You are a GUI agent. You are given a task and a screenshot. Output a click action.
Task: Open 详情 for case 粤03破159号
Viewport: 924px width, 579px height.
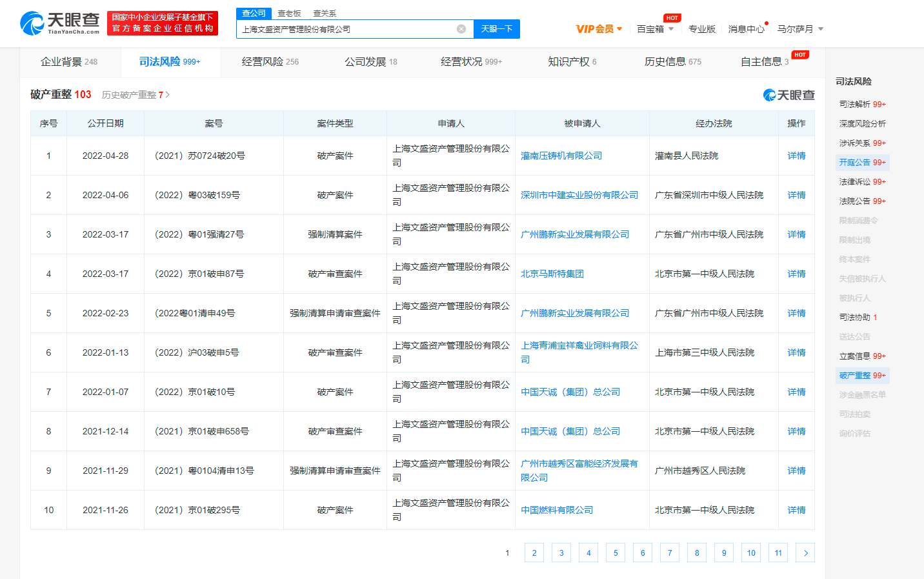(796, 195)
